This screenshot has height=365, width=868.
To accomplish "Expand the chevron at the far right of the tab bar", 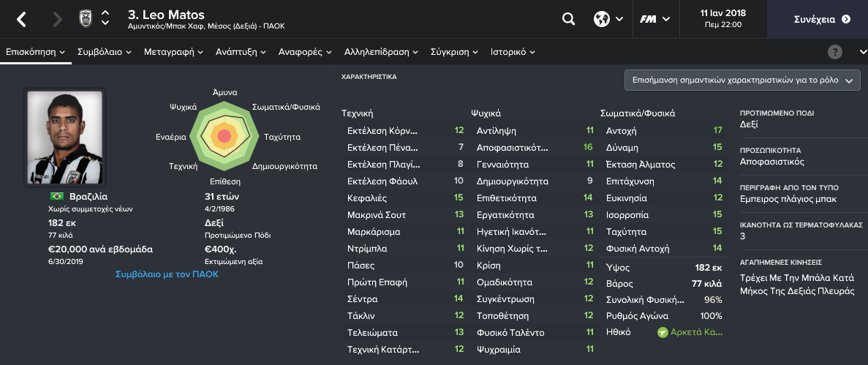I will 863,52.
